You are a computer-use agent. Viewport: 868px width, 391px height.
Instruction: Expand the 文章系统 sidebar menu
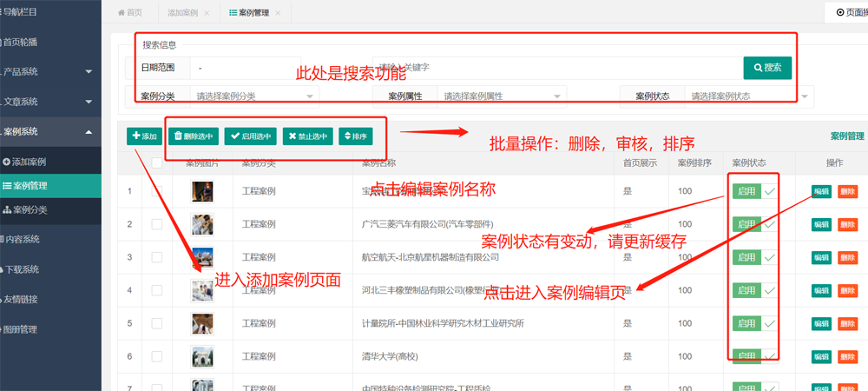[x=50, y=102]
